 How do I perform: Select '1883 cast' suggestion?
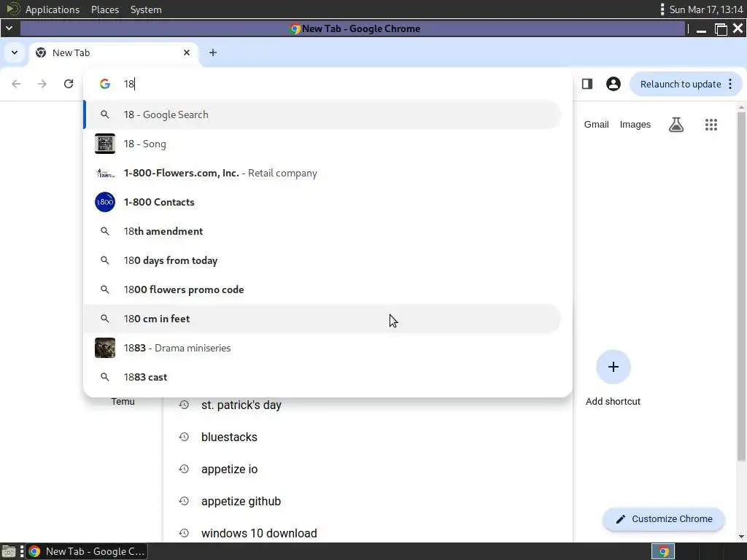click(x=322, y=377)
